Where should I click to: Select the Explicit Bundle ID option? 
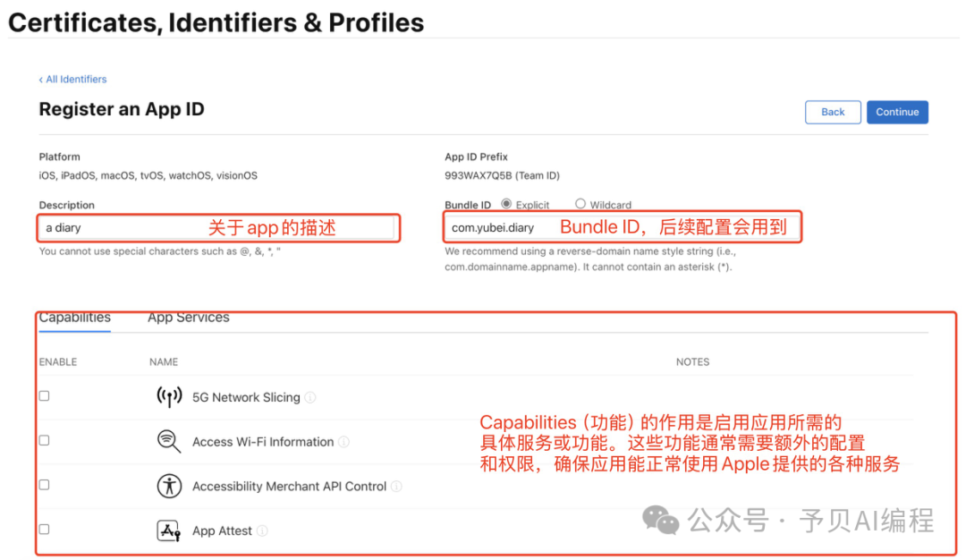click(x=506, y=204)
